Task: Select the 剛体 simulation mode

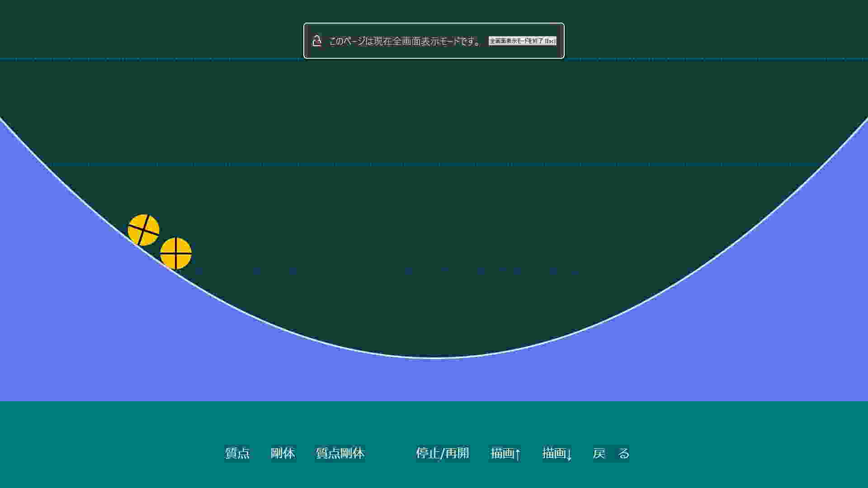Action: pyautogui.click(x=283, y=453)
